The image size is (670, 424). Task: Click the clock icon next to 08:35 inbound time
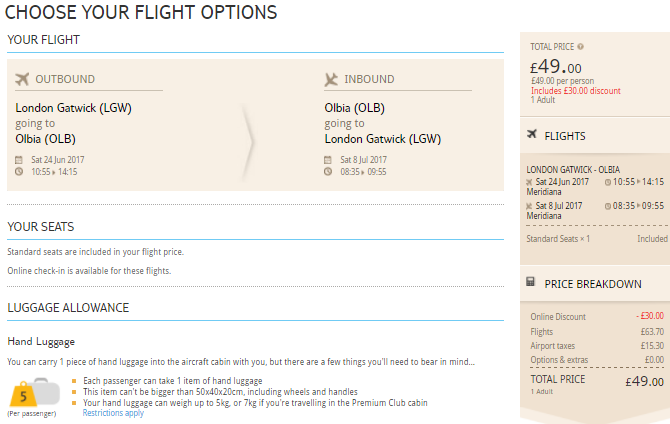[328, 172]
